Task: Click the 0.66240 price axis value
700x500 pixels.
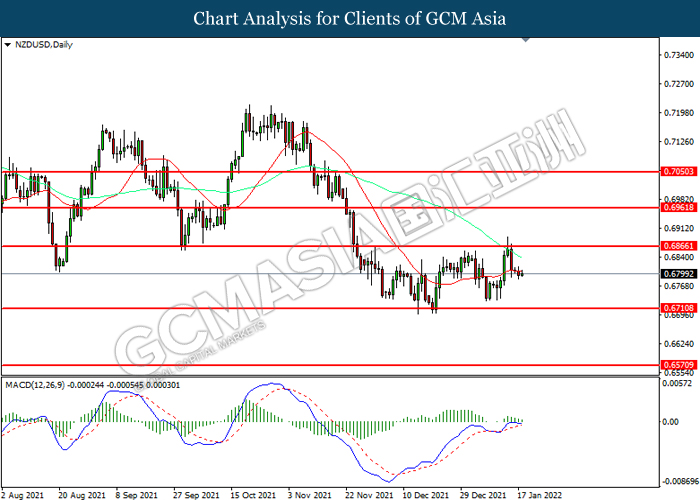Action: [x=679, y=344]
